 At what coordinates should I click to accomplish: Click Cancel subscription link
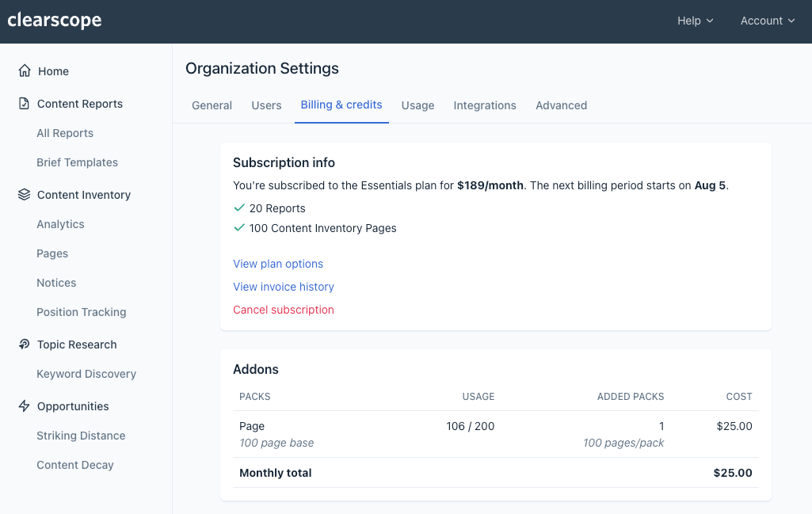pos(284,310)
